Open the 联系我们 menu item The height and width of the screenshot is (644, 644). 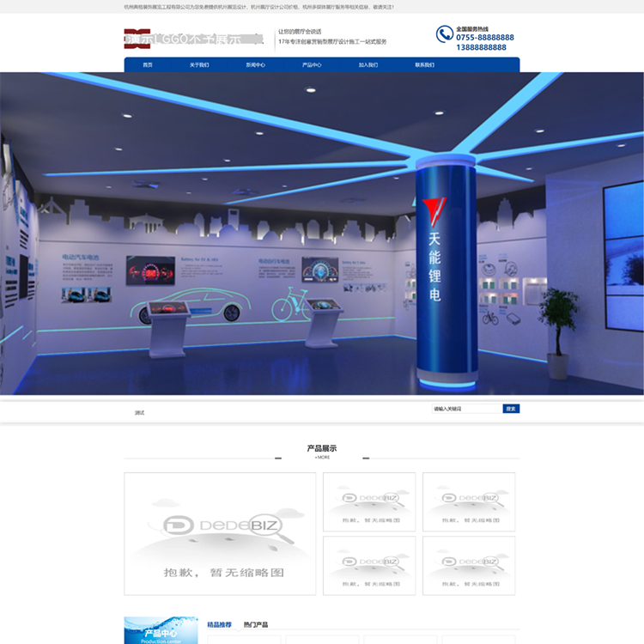click(424, 65)
